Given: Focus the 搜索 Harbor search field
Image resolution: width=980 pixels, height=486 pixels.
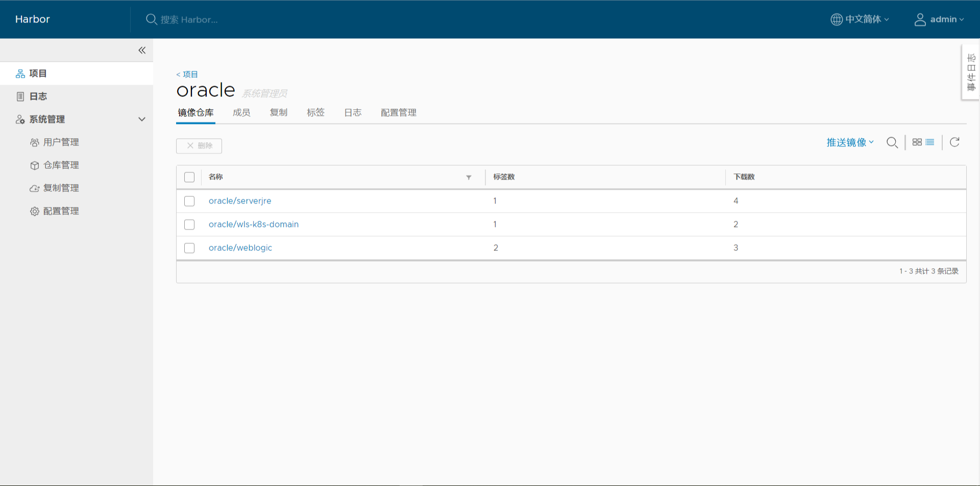Looking at the screenshot, I should [189, 20].
